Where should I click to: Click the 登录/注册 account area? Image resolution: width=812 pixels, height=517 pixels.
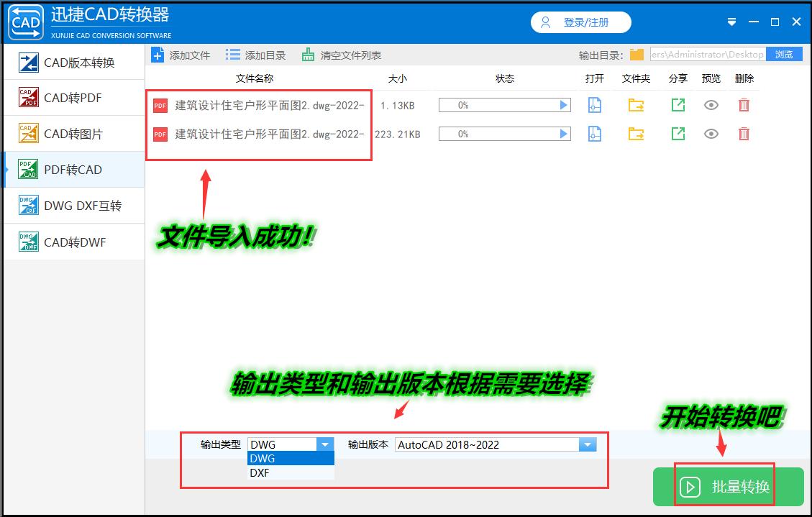(x=580, y=22)
